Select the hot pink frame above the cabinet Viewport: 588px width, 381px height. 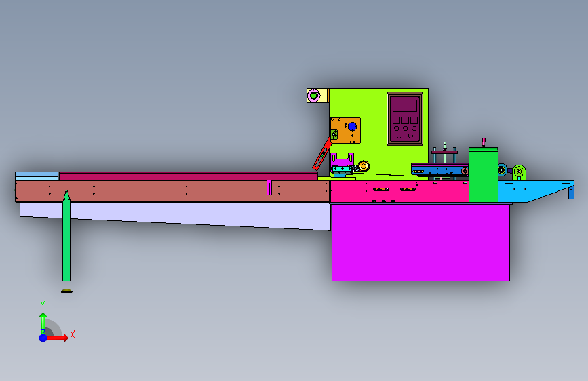[399, 192]
